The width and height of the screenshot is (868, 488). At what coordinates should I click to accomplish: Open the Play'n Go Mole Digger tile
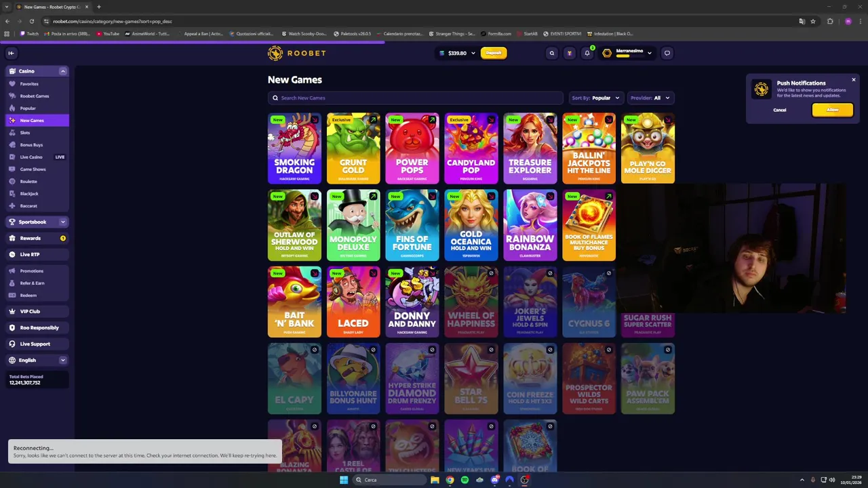tap(648, 148)
